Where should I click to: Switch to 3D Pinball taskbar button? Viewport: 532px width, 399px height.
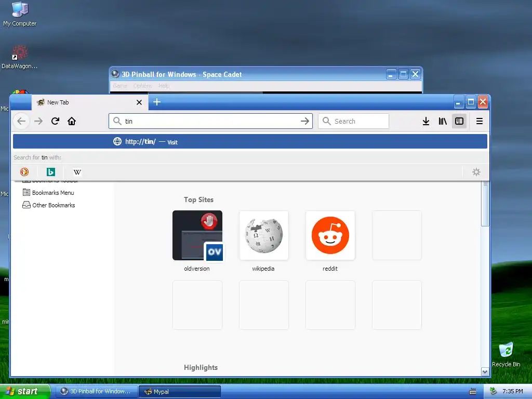click(x=96, y=392)
